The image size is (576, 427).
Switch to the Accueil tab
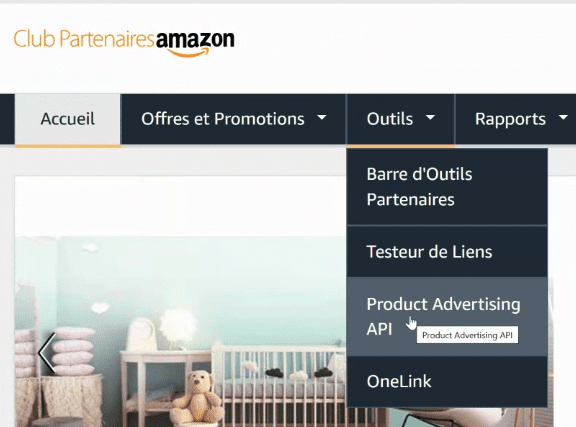coord(68,119)
